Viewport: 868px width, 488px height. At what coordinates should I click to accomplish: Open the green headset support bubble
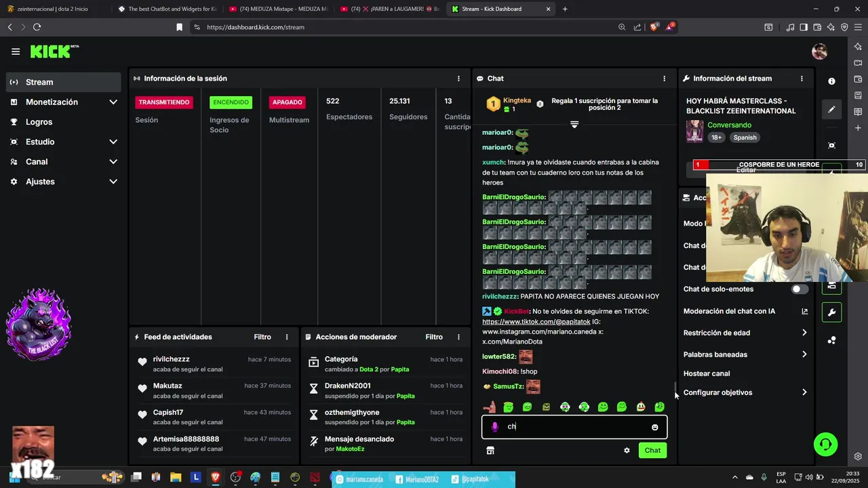826,445
